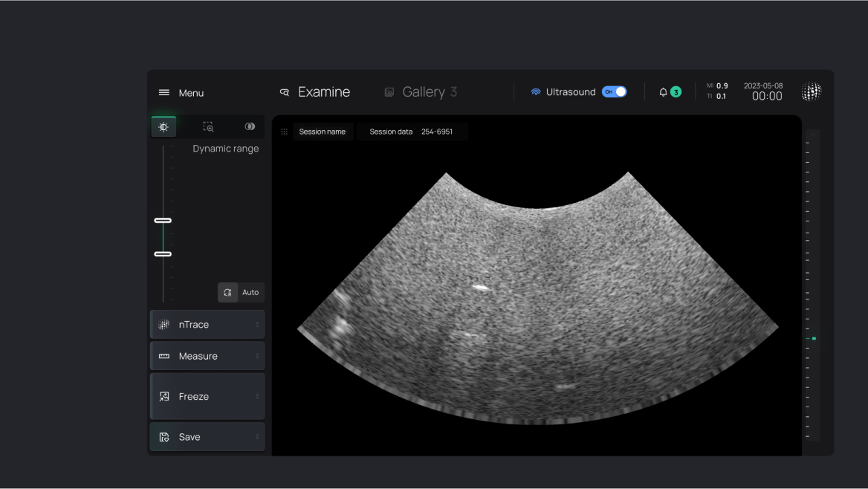Select the zoom region tool icon
Viewport: 868px width, 489px height.
[x=208, y=127]
